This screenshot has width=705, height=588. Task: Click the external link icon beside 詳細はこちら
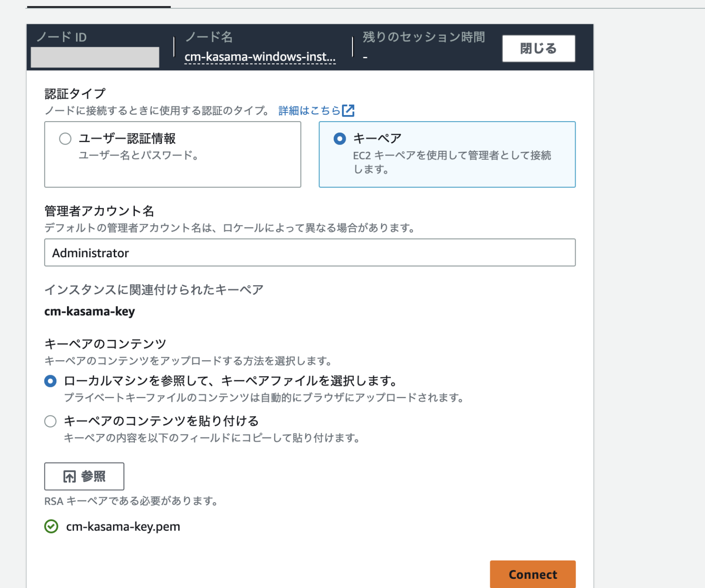[349, 110]
